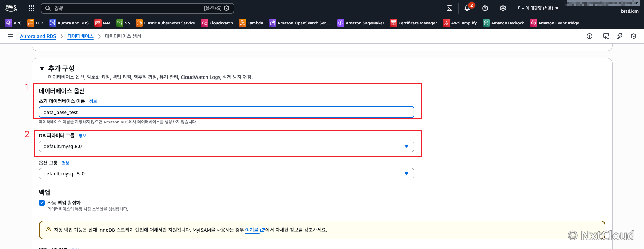The height and width of the screenshot is (249, 644).
Task: Open 정보 link for DB 파라미터 그룹
Action: click(x=82, y=136)
